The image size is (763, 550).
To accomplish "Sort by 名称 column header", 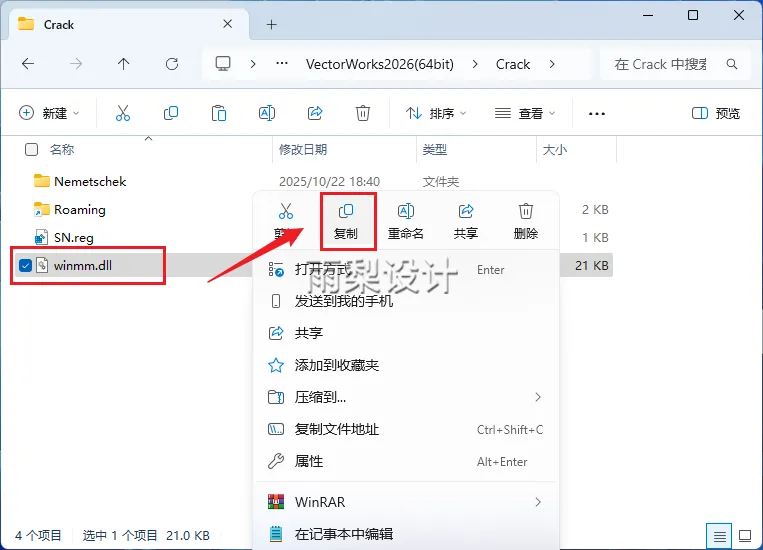I will [x=62, y=149].
